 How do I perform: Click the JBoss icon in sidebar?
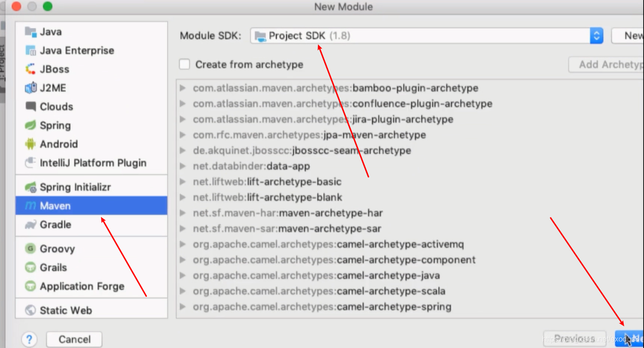31,69
